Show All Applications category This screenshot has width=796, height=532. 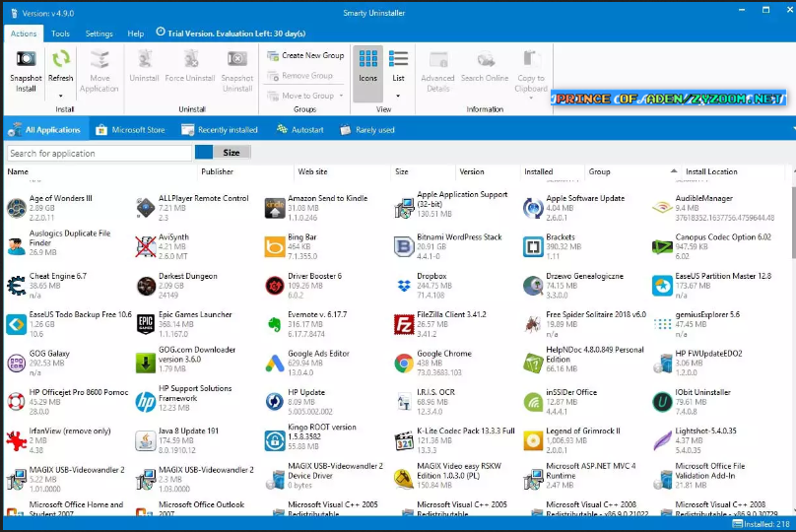coord(45,130)
